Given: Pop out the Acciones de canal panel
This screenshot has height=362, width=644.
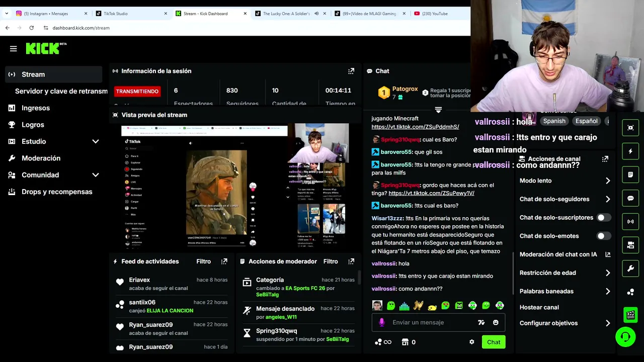Looking at the screenshot, I should tap(605, 159).
